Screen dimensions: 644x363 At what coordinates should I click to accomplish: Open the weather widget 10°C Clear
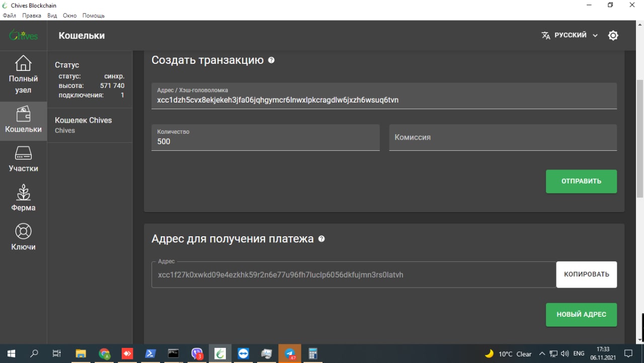[x=508, y=354]
